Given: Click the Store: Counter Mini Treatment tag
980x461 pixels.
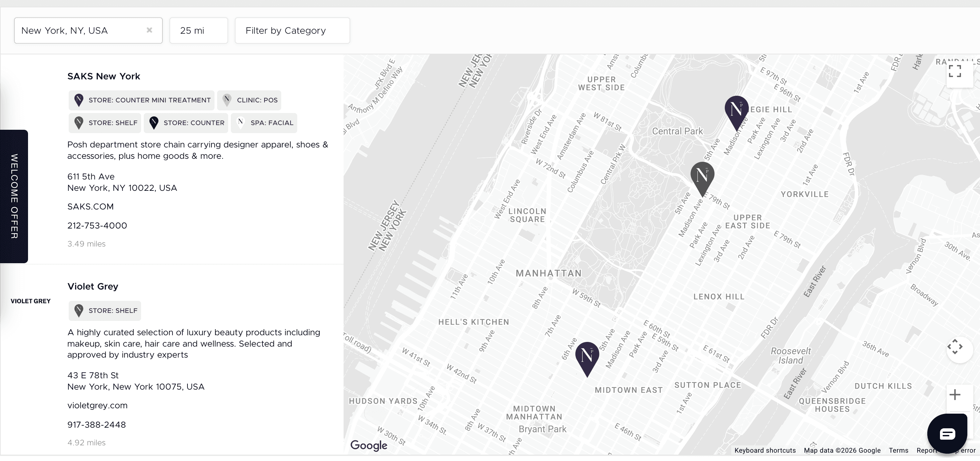Looking at the screenshot, I should 141,100.
